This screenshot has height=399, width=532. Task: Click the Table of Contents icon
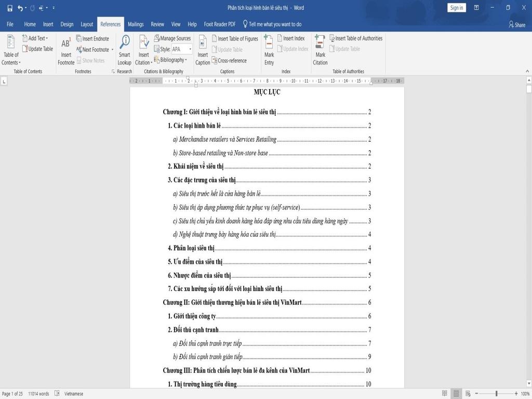click(11, 44)
